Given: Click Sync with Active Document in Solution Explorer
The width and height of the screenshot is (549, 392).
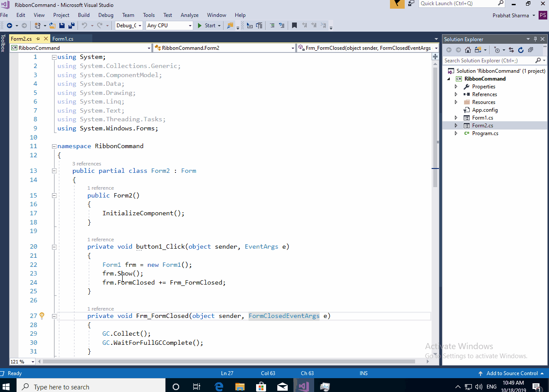Looking at the screenshot, I should [511, 50].
